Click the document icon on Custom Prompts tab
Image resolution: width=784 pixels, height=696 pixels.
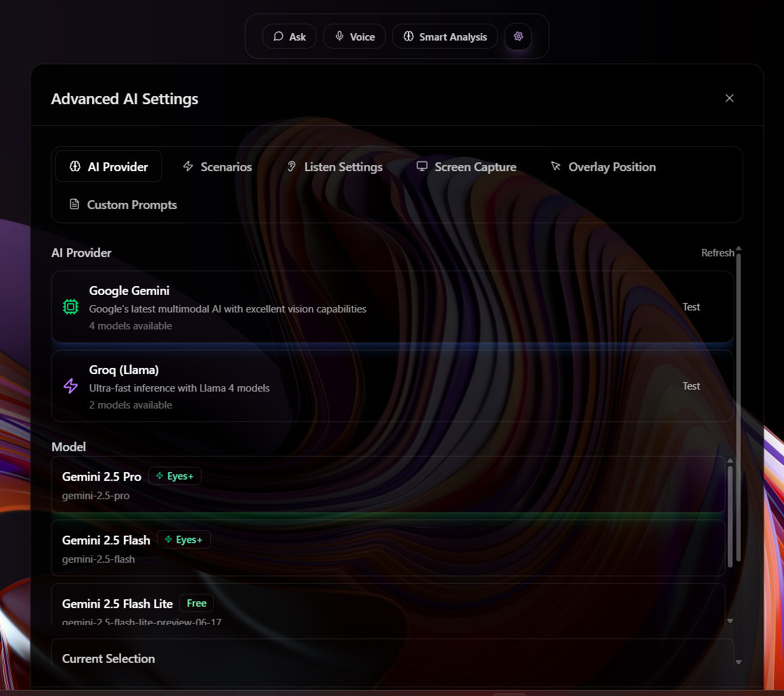[x=74, y=204]
